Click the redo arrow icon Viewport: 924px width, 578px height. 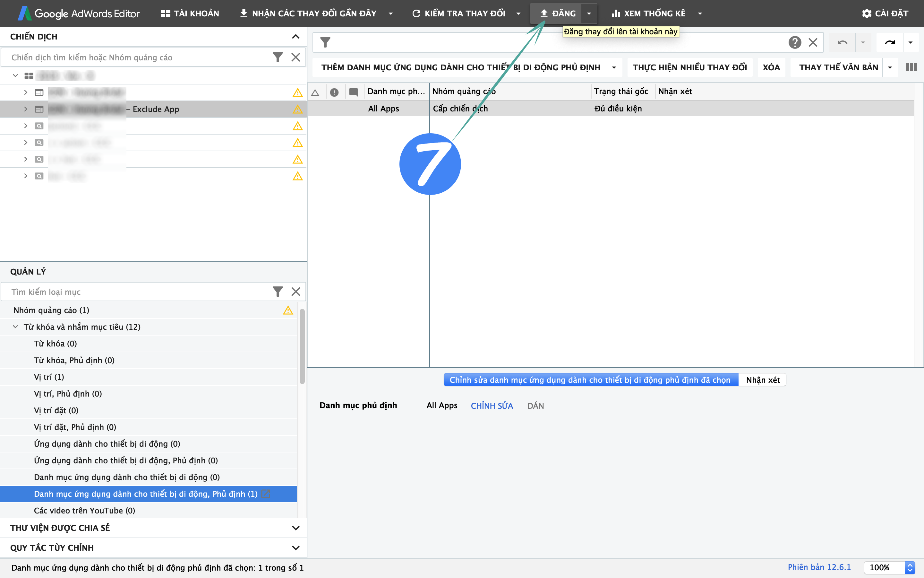pos(890,42)
